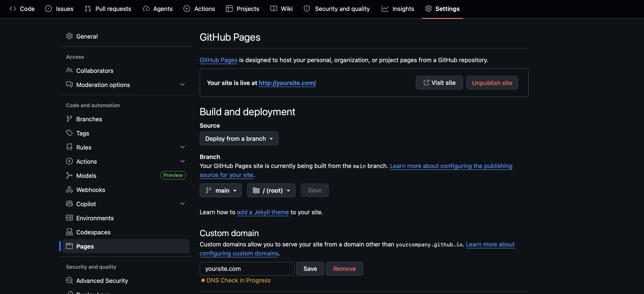Switch to the Code tab

pos(22,9)
